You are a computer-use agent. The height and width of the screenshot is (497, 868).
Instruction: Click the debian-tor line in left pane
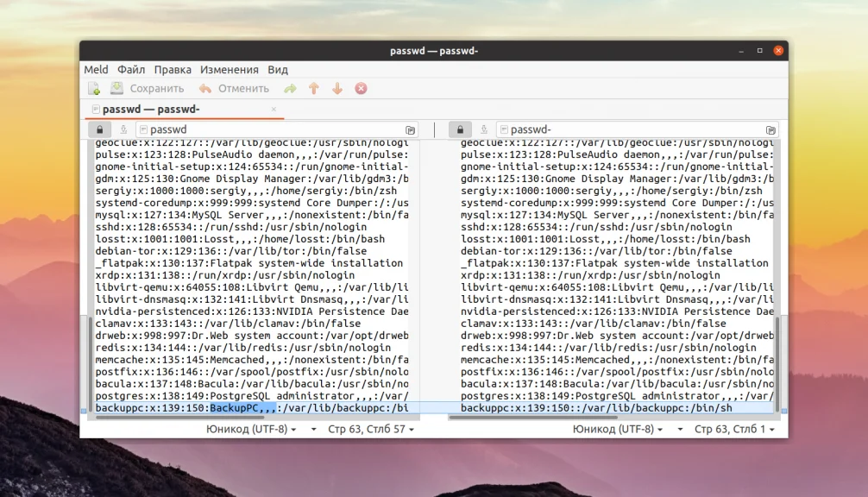[x=231, y=251]
